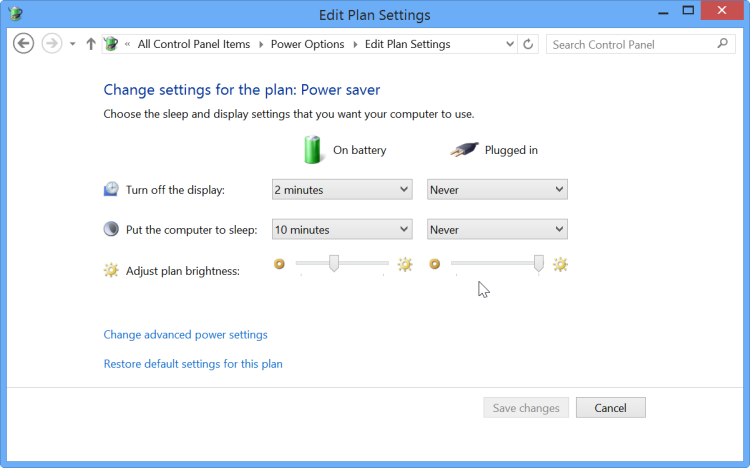Viewport: 750px width, 468px height.
Task: Click the dim brightness icon for battery
Action: (280, 264)
